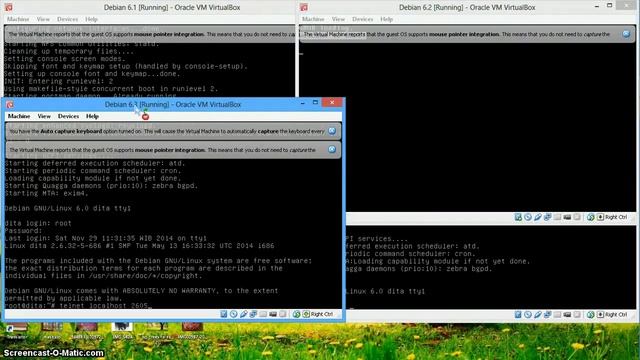The image size is (640, 360).
Task: Click optical disc icon in Debian 6.3 status bar
Action: (x=233, y=314)
